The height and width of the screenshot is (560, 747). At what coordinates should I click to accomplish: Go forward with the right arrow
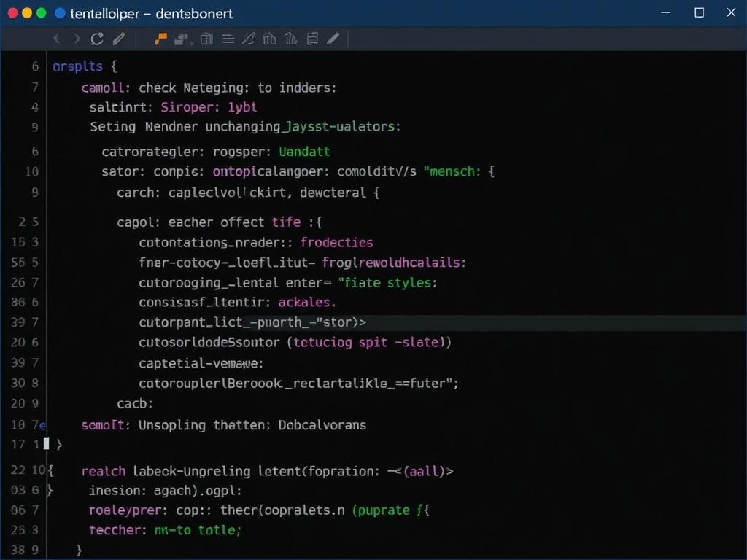pos(77,39)
